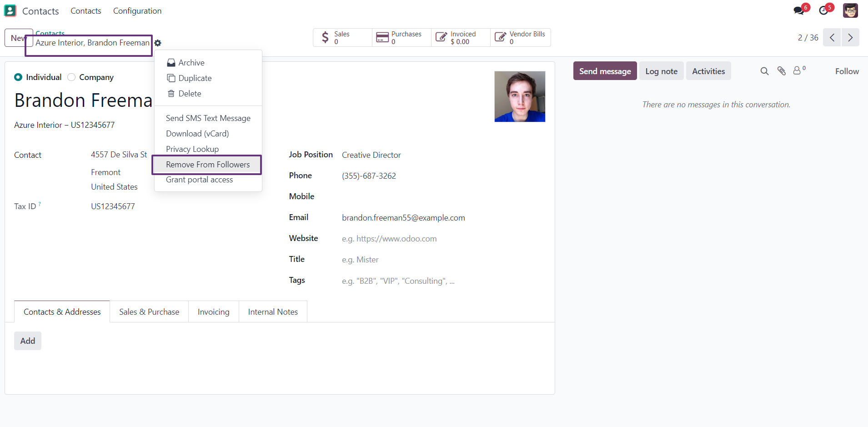Click the Website input field

[443, 239]
